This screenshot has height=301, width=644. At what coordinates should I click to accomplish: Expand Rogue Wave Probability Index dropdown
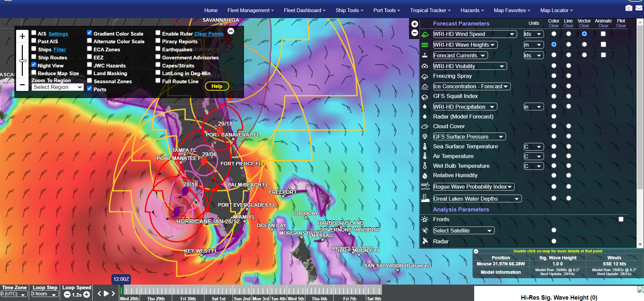point(474,187)
